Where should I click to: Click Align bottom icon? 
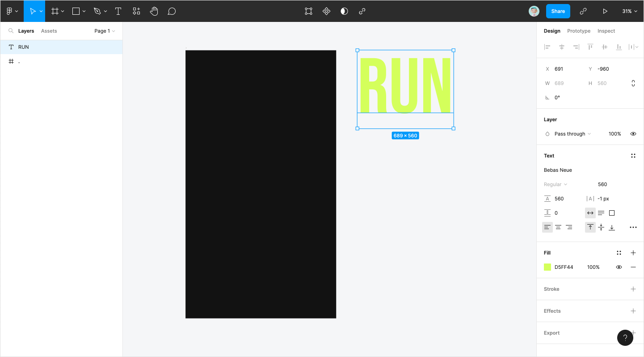(x=619, y=47)
